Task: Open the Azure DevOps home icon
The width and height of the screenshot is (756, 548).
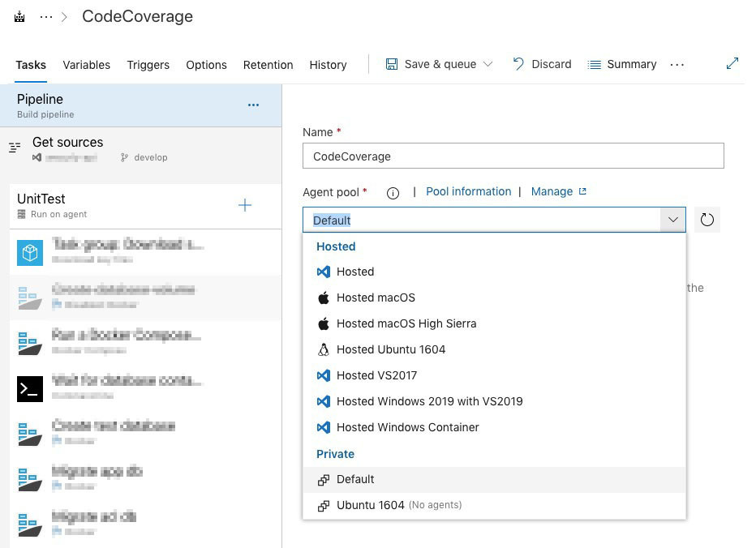Action: 19,17
